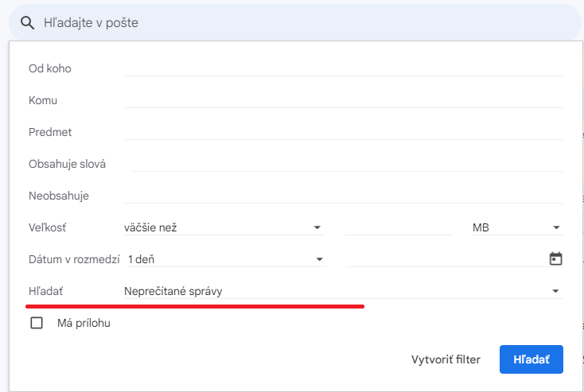Click into the Predmet subject field

(x=344, y=132)
